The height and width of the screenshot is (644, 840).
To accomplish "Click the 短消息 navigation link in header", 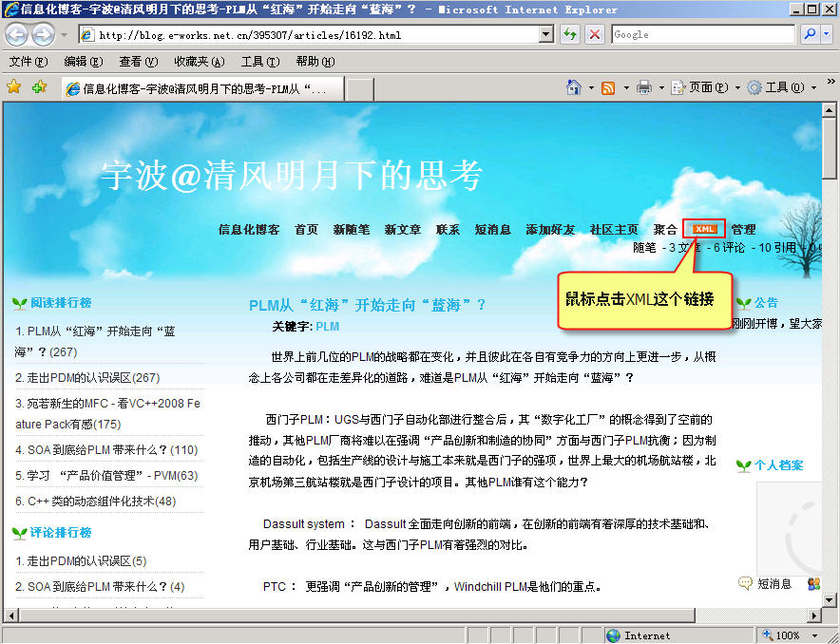I will pyautogui.click(x=493, y=230).
